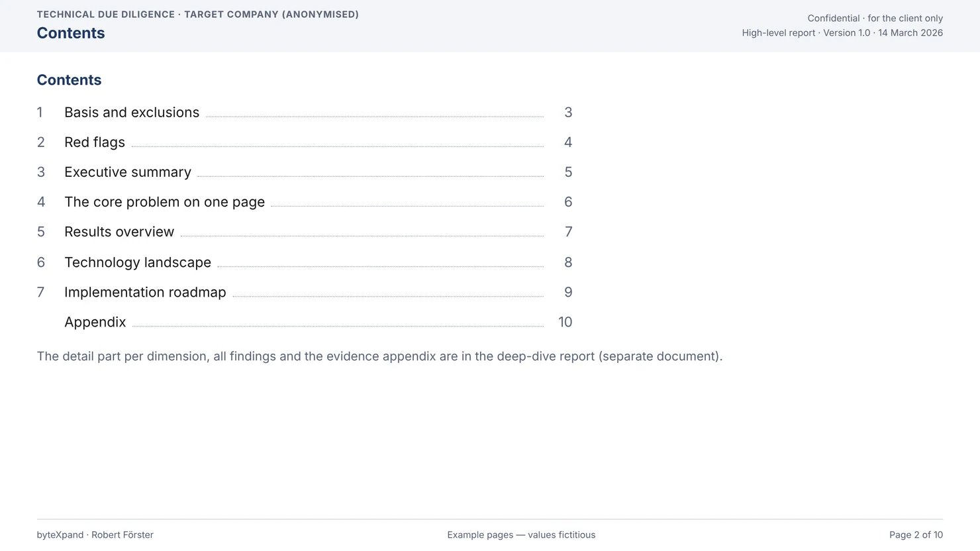Screen dimensions: 980x551
Task: Click section number 4 before core problem
Action: (41, 202)
